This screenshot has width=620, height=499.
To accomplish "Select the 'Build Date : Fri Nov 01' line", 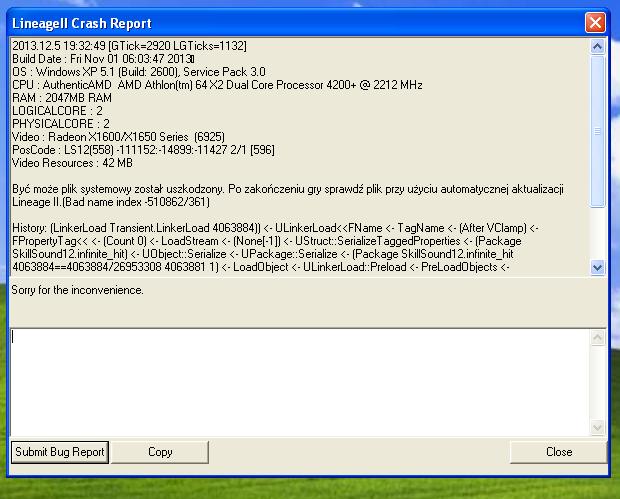I will point(103,59).
